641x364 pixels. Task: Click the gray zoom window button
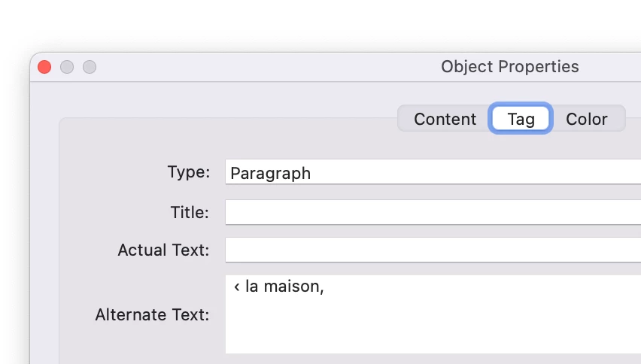(x=90, y=67)
